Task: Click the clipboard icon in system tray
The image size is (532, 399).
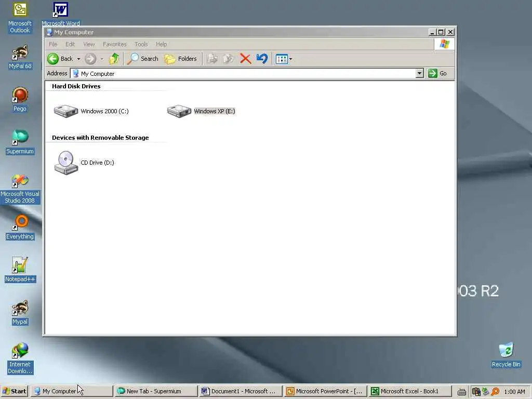Action: pos(476,392)
